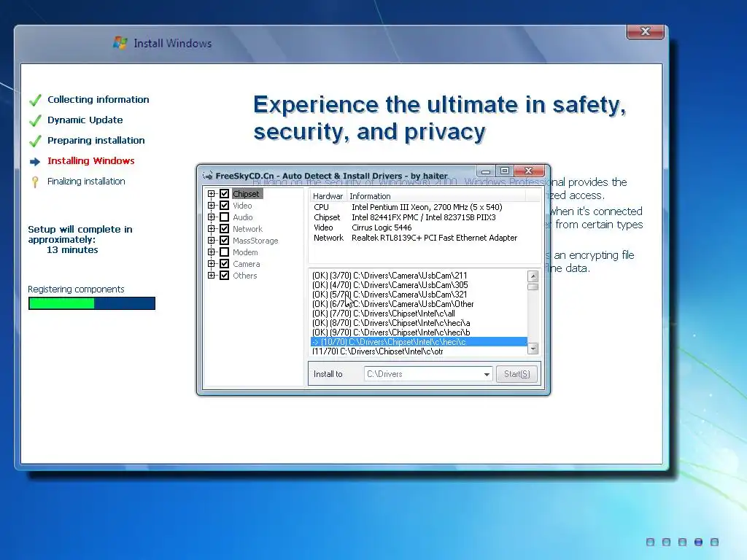Expand the Audio tree node
The image size is (747, 560).
[211, 217]
